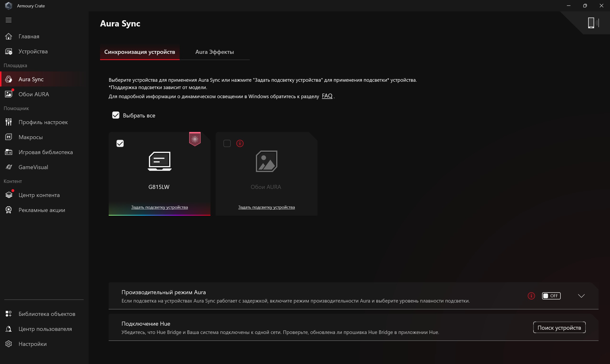Click the info icon beside the OFF toggle
Viewport: 610px width, 364px height.
pyautogui.click(x=531, y=296)
